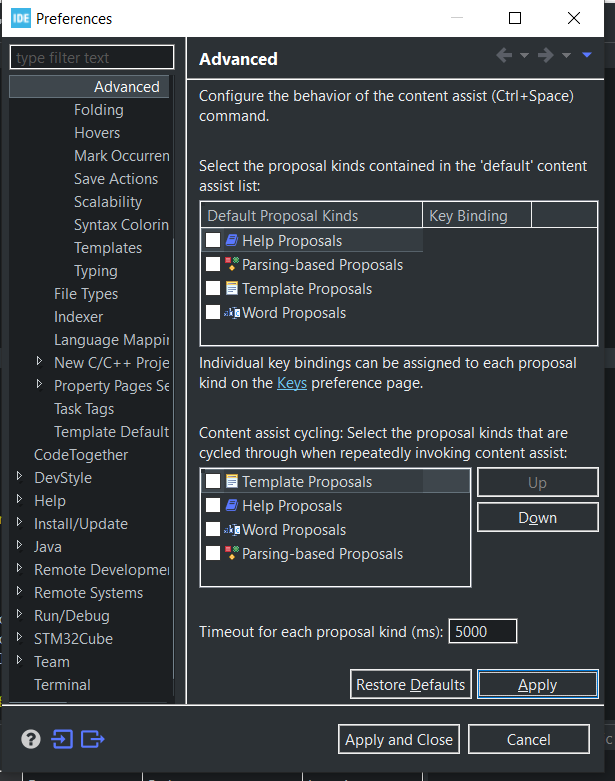Open the blue view menu triangle

pos(587,55)
